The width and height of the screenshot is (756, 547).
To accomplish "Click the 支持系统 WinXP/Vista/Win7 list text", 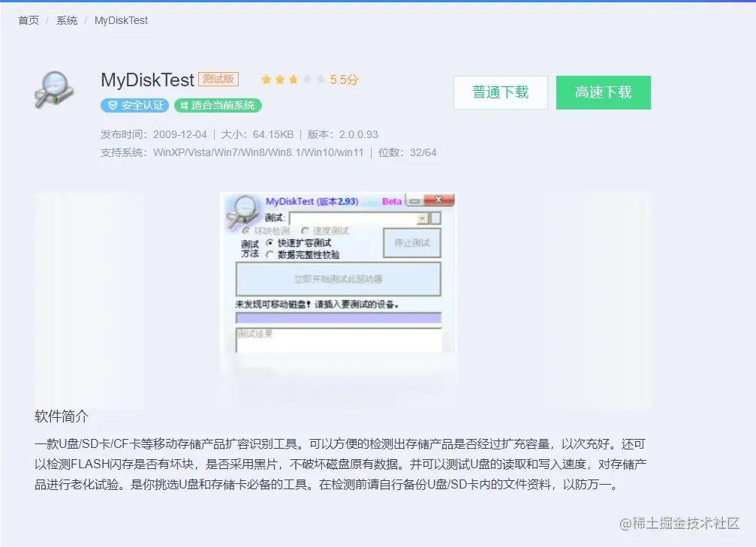I will pyautogui.click(x=231, y=153).
